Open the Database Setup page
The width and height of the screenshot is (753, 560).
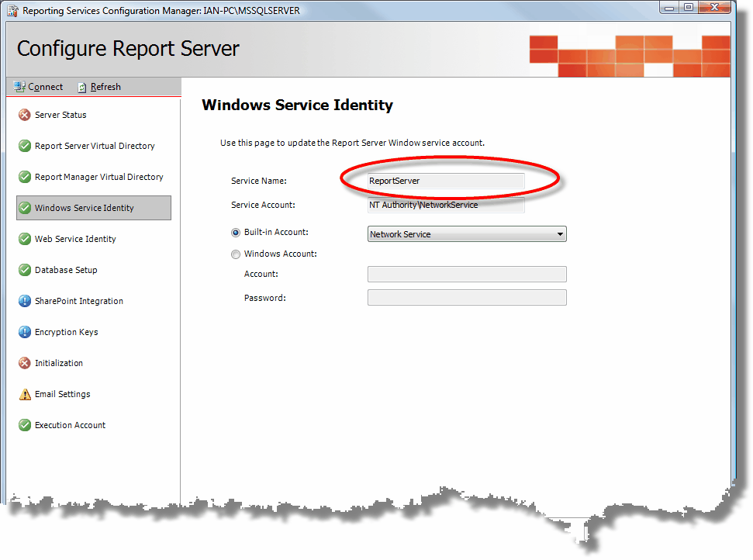[x=66, y=270]
